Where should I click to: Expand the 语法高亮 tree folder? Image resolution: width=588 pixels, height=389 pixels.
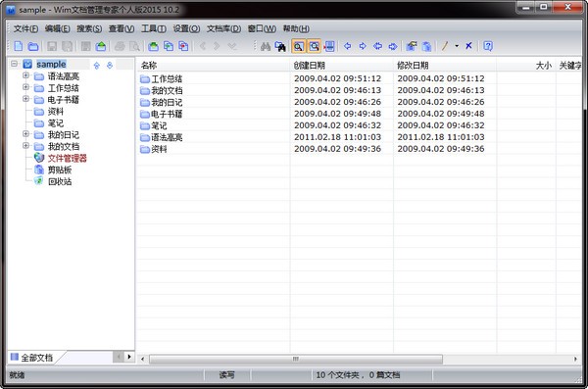25,75
